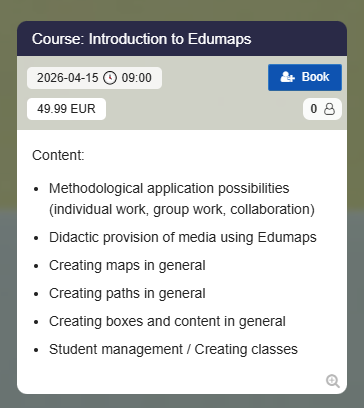This screenshot has width=364, height=408.
Task: Click Didactic provision of media bullet
Action: tap(183, 238)
